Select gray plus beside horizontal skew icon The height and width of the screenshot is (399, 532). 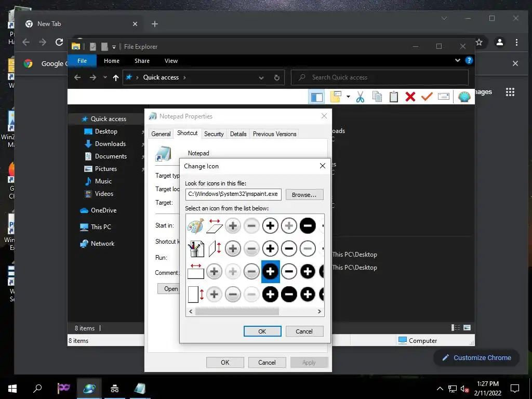pos(233,226)
